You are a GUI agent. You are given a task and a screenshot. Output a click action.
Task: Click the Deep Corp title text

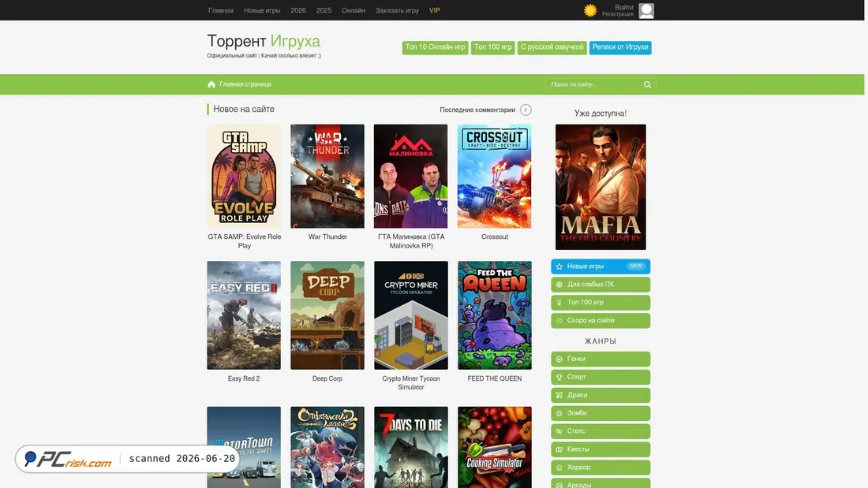pos(327,379)
